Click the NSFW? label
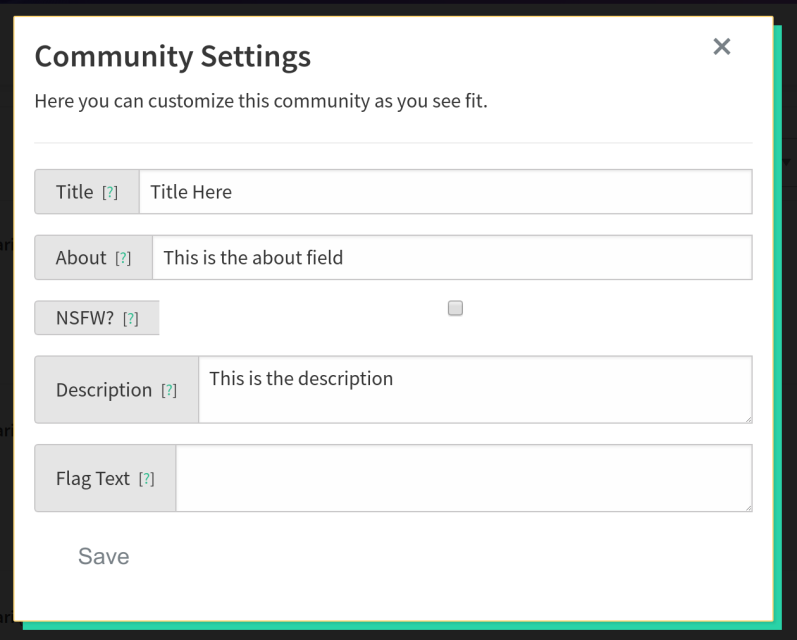 (x=85, y=318)
